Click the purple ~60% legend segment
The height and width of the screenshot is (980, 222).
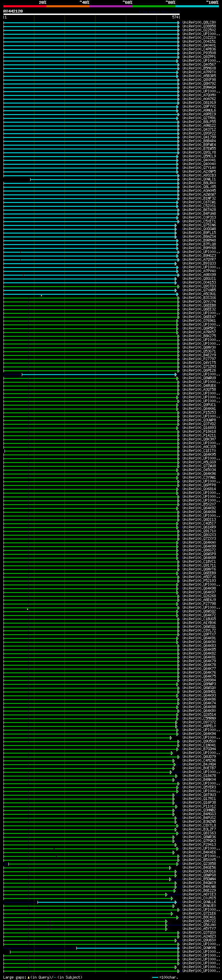coord(111,6)
